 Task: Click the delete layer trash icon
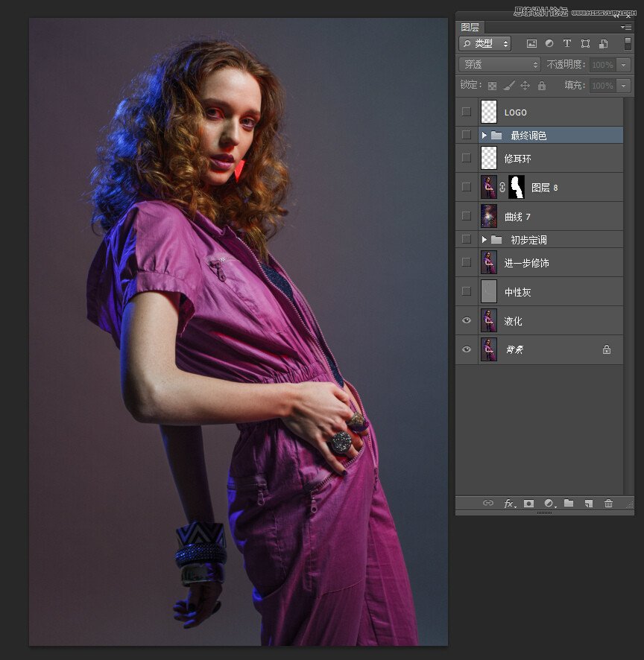click(608, 504)
